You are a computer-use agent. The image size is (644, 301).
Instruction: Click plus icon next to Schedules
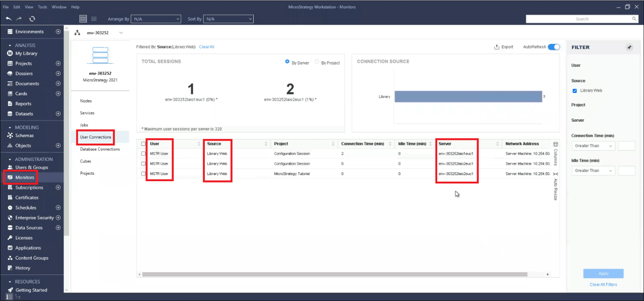58,208
